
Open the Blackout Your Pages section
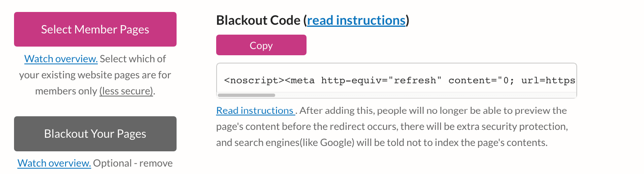95,134
